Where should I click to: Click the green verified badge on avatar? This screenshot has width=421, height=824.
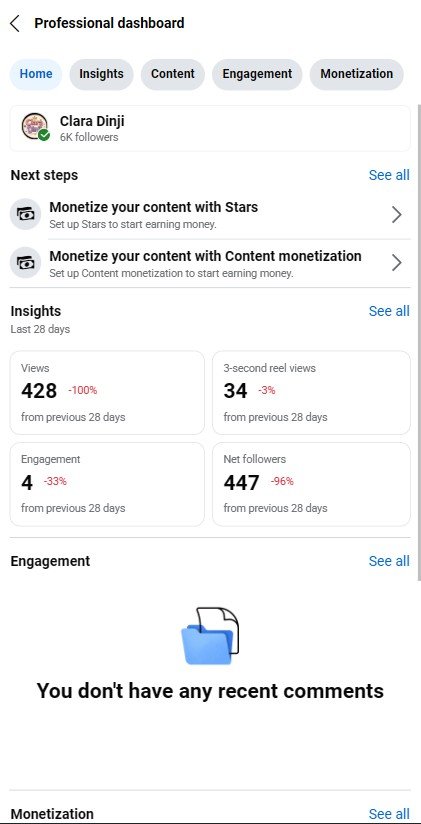(44, 136)
